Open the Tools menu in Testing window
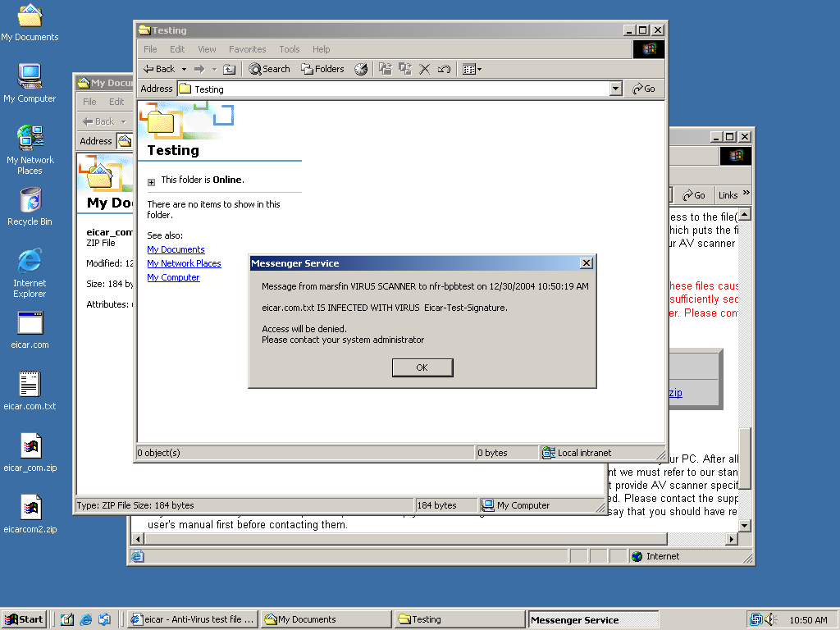Viewport: 840px width, 630px height. tap(289, 49)
